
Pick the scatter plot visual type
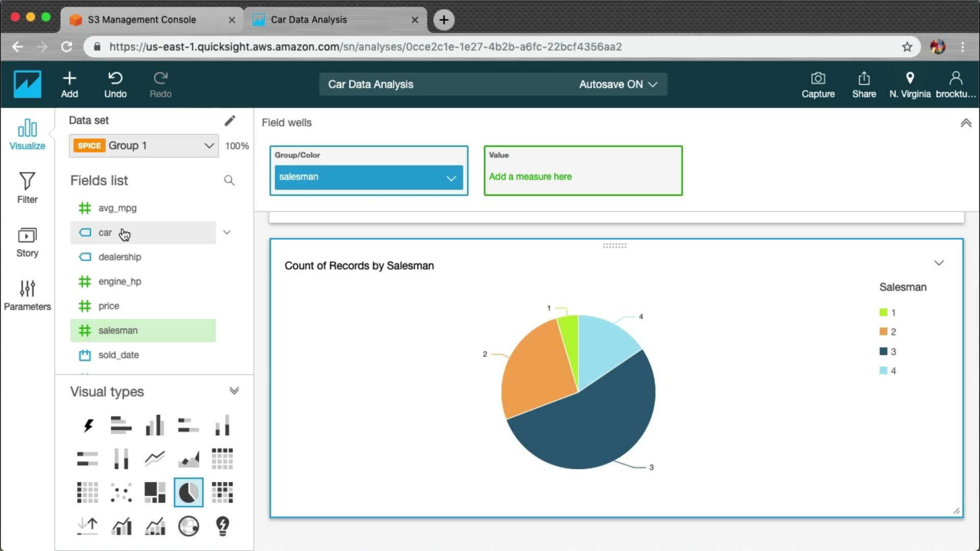coord(121,493)
